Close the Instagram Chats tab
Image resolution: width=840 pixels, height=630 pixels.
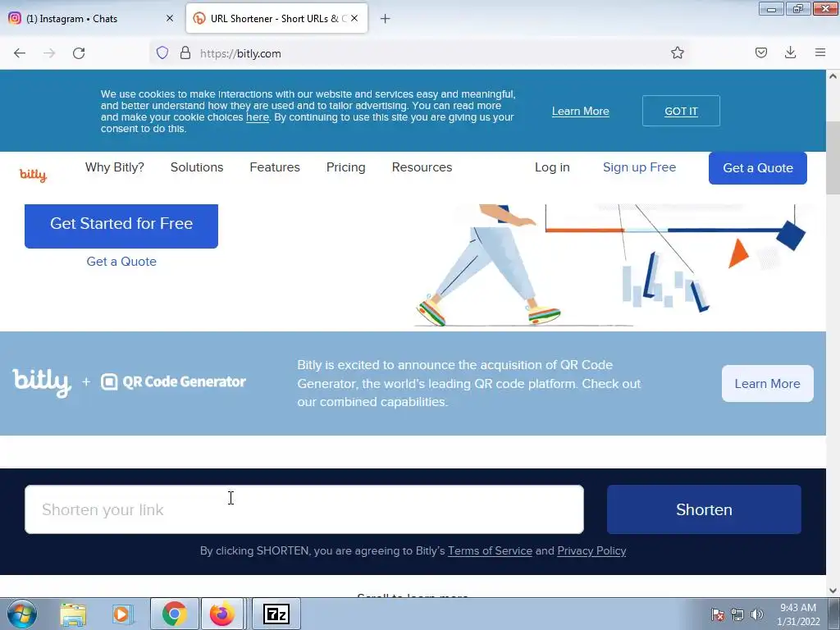(170, 18)
